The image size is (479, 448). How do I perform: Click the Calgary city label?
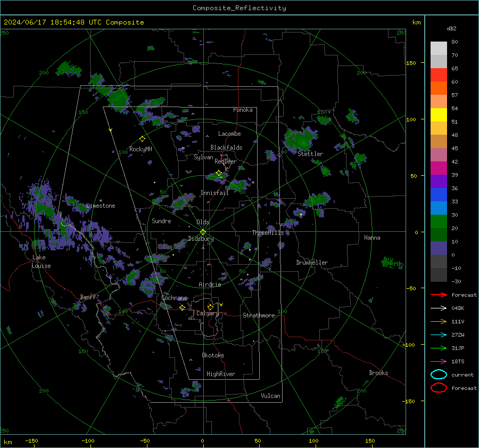tap(208, 313)
